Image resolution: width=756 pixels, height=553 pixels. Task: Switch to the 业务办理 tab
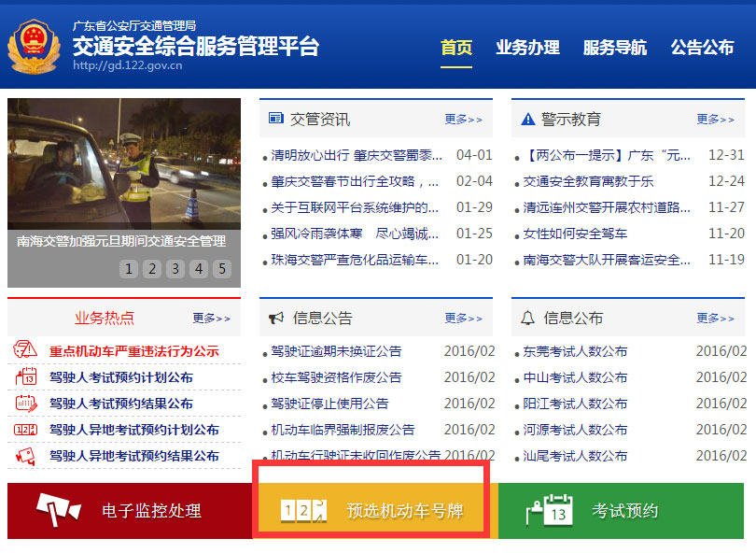pyautogui.click(x=527, y=47)
